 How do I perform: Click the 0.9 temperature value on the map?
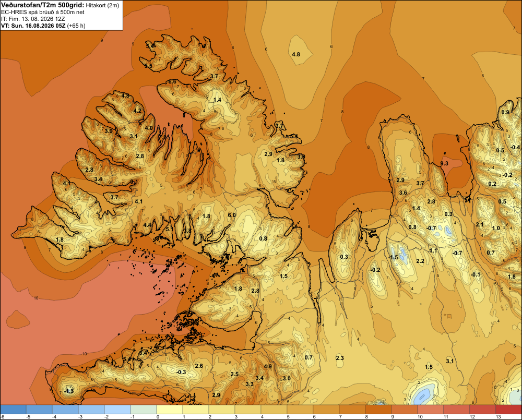point(505,112)
